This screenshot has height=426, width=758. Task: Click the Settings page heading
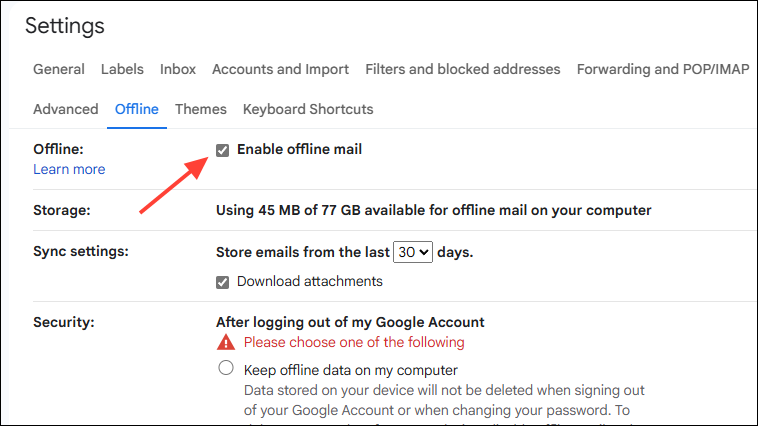pos(65,26)
